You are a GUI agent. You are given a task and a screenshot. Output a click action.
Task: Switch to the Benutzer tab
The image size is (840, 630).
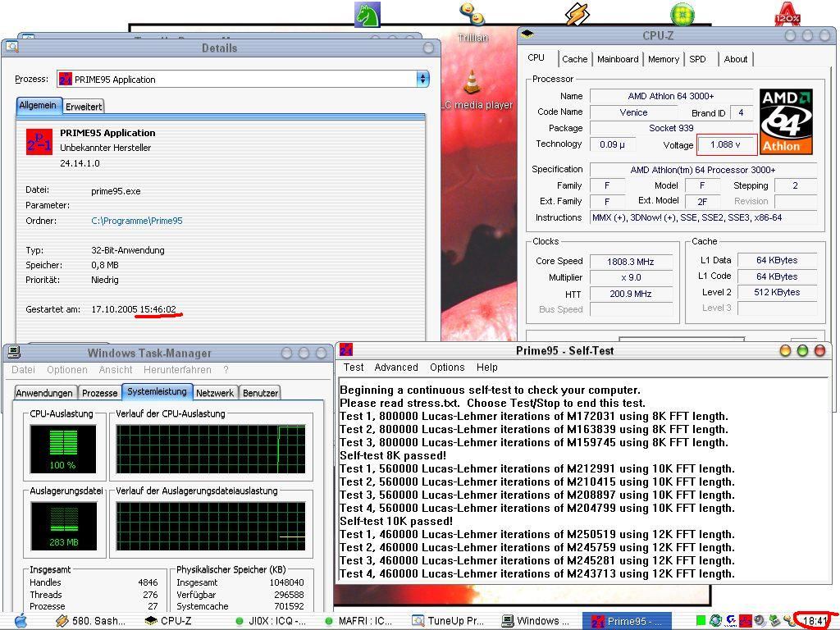260,393
